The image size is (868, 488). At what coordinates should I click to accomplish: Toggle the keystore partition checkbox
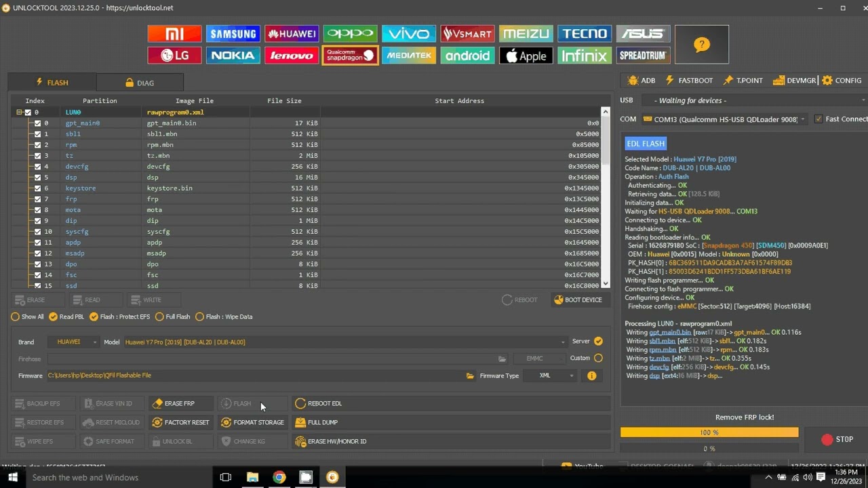[37, 188]
